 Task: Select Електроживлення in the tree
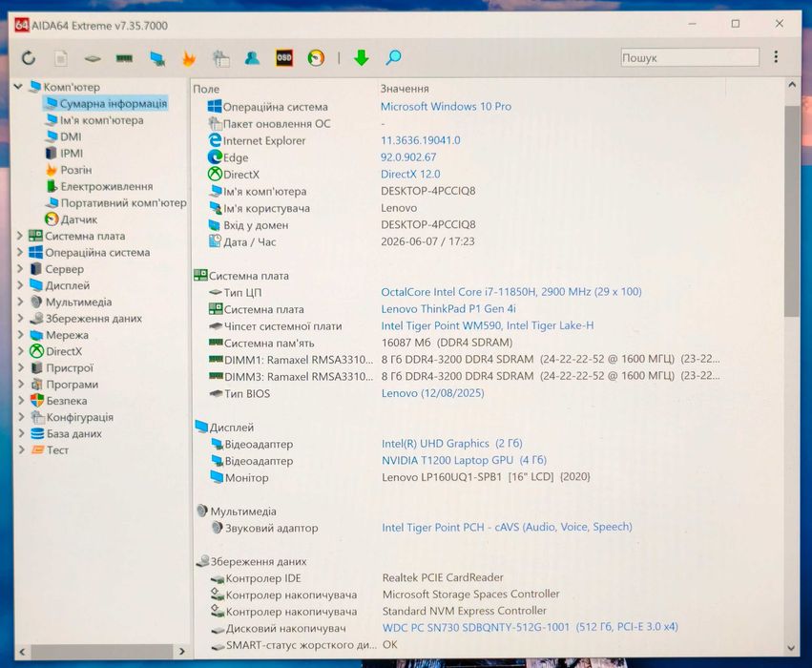[107, 186]
